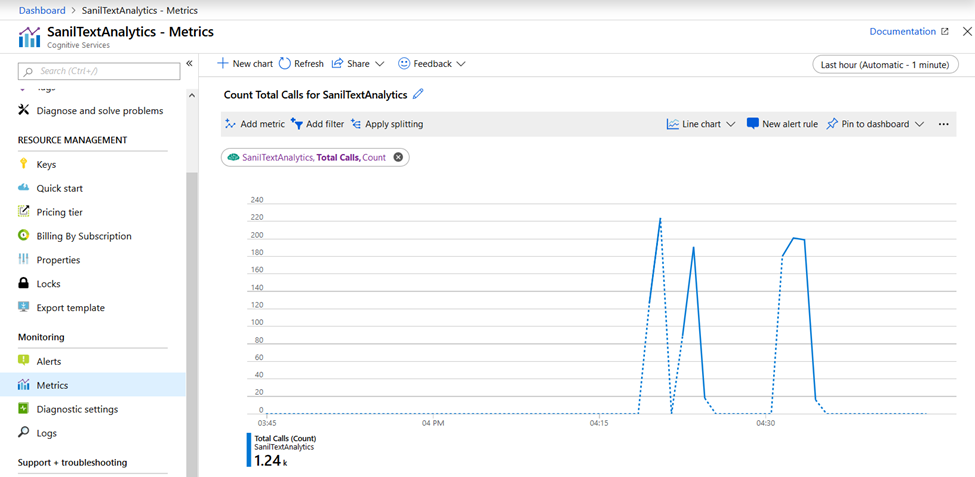Create a New alert rule
This screenshot has width=975, height=477.
782,124
